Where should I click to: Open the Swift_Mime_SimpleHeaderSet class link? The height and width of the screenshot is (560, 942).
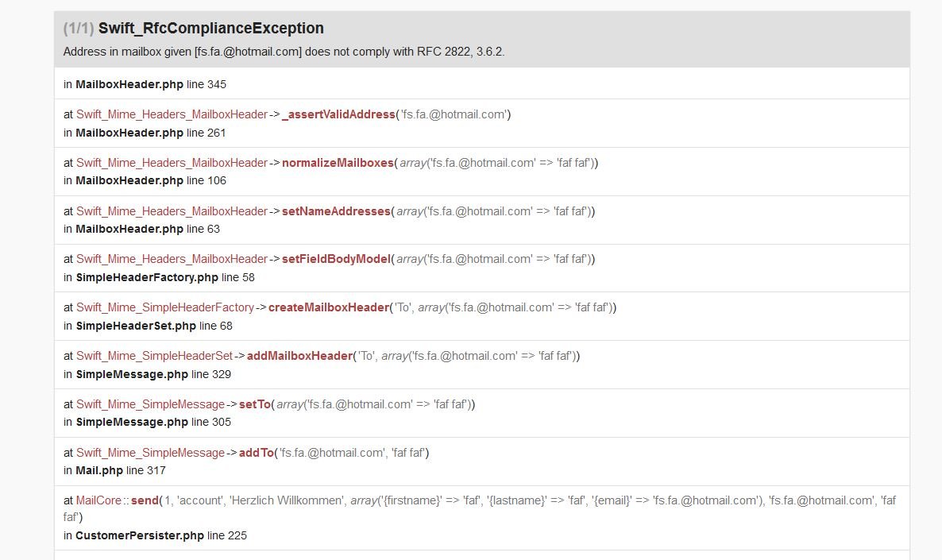click(154, 356)
